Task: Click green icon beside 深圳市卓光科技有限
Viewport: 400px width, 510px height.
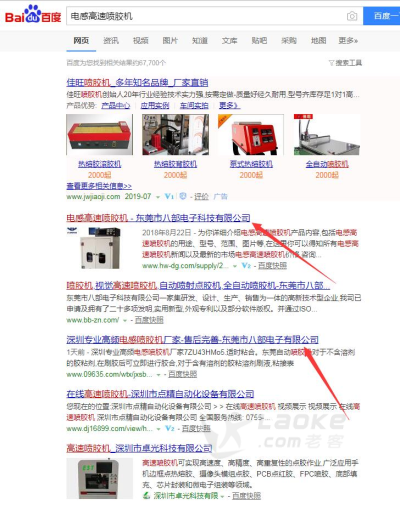Action: pos(146,496)
